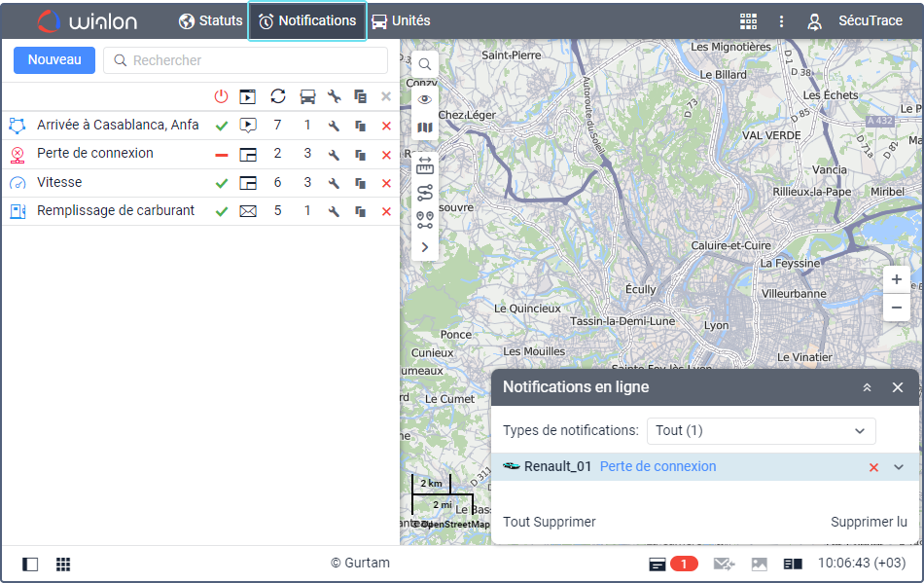Copy the Arrivée à Casablanca notification
924x583 pixels.
coord(360,126)
